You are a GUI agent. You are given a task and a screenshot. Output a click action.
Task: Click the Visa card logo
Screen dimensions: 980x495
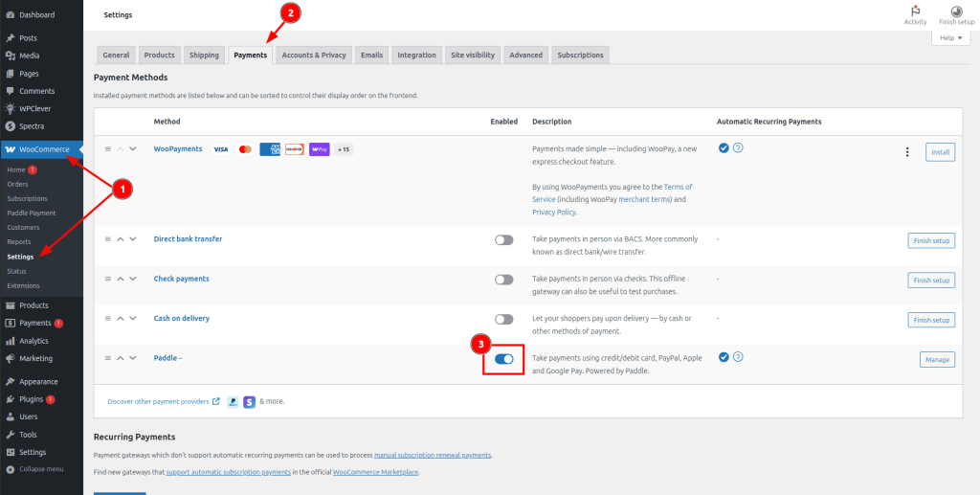(221, 149)
